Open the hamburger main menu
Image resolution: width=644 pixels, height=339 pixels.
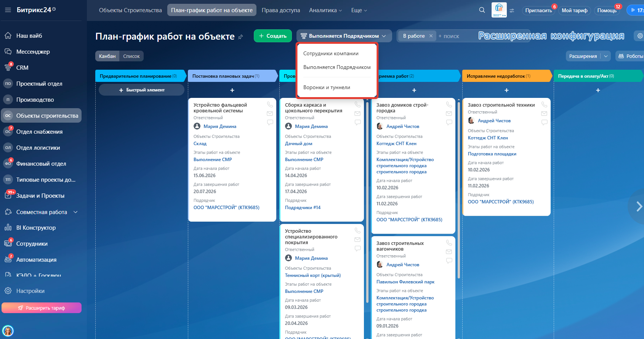pyautogui.click(x=8, y=10)
